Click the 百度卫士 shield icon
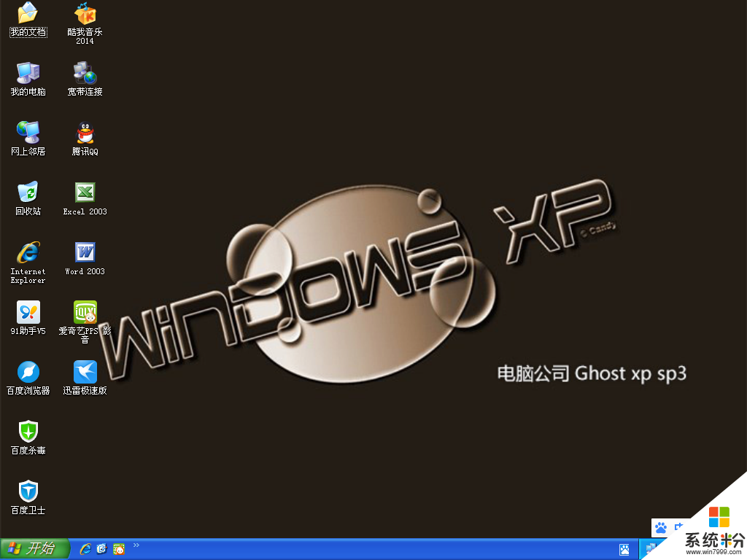This screenshot has width=747, height=560. (28, 491)
